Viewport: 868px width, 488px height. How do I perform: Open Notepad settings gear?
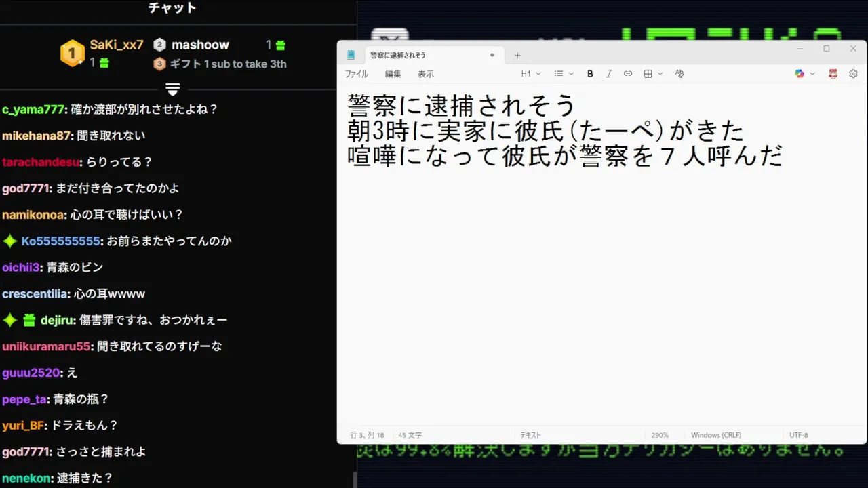click(853, 74)
